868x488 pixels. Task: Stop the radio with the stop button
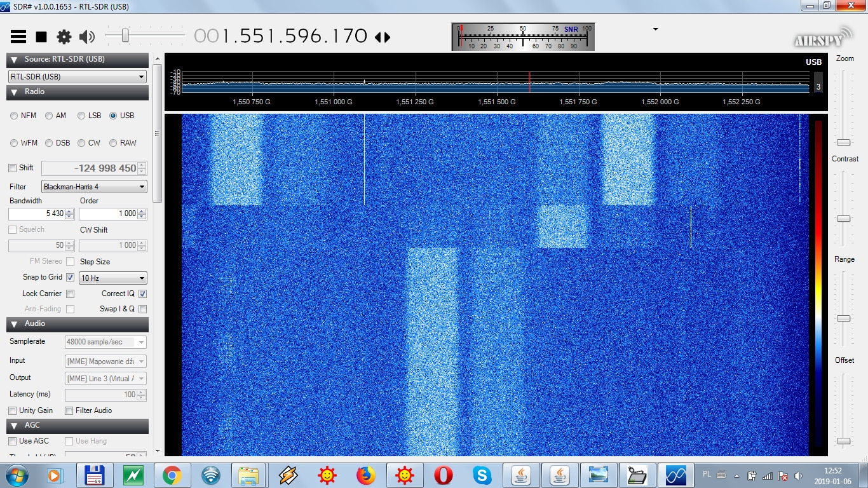41,37
